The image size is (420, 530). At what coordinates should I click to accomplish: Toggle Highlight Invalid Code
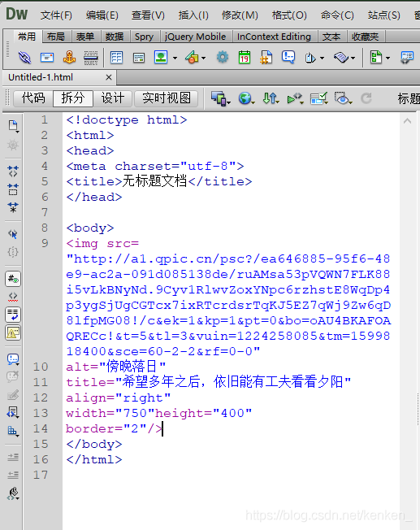coord(13,297)
